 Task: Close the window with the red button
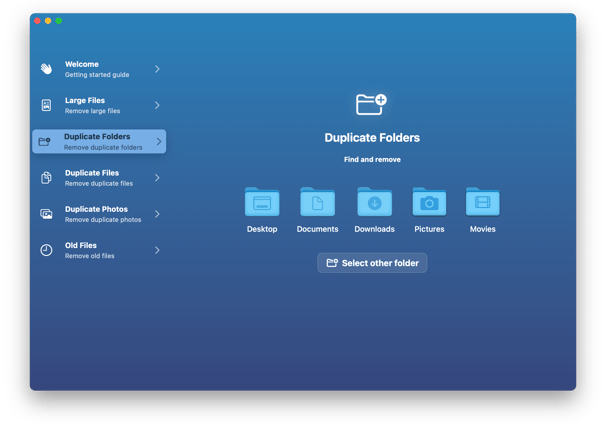click(37, 21)
